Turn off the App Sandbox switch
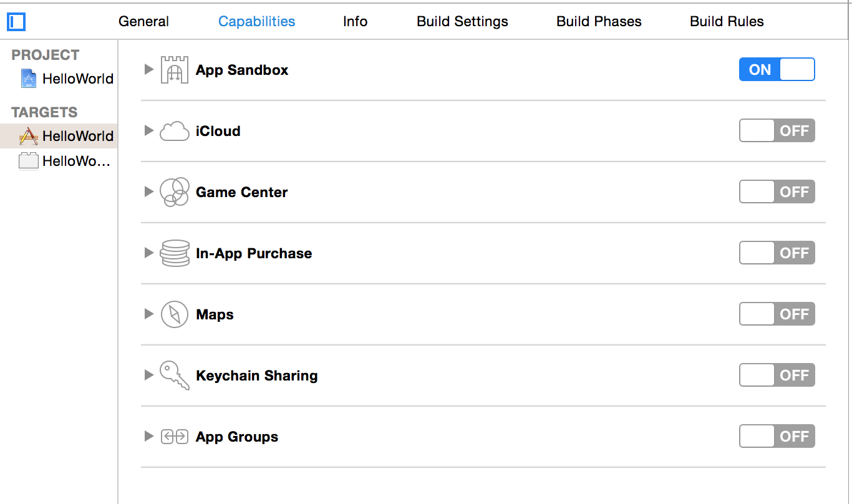852x504 pixels. [x=777, y=70]
